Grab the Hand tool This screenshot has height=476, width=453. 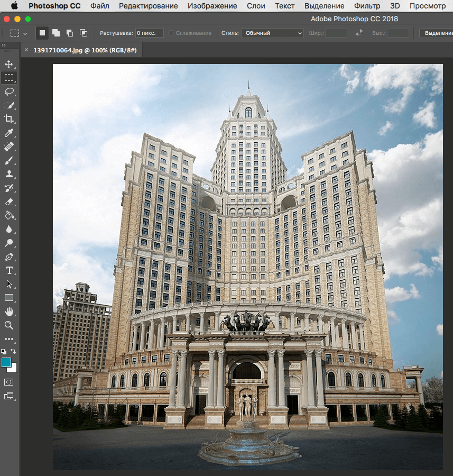tap(9, 312)
